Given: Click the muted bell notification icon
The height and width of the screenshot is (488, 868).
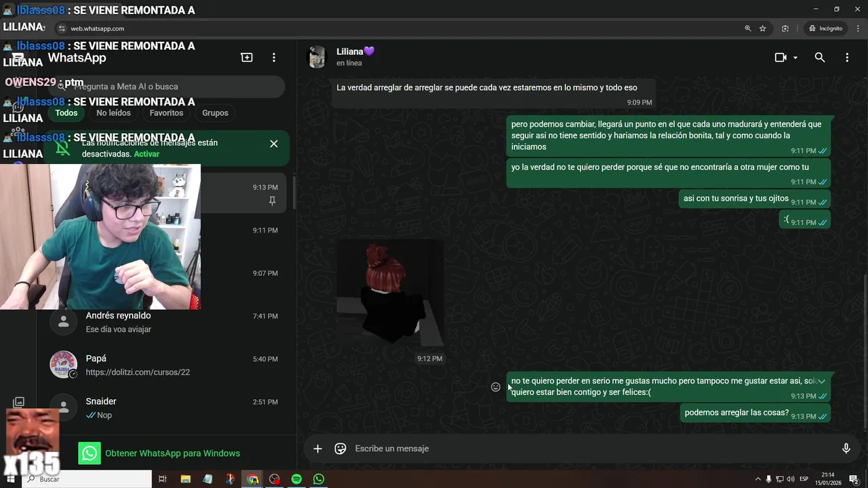Looking at the screenshot, I should 62,148.
